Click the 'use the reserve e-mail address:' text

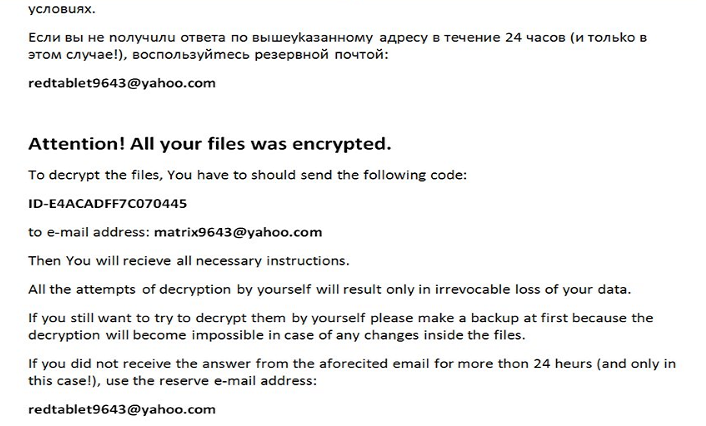[x=211, y=381]
